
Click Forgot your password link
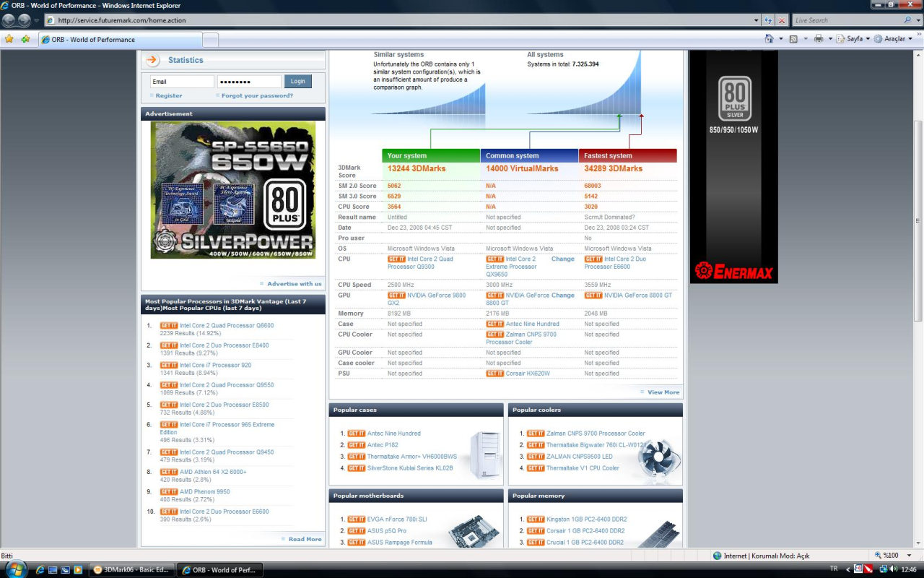[x=257, y=95]
